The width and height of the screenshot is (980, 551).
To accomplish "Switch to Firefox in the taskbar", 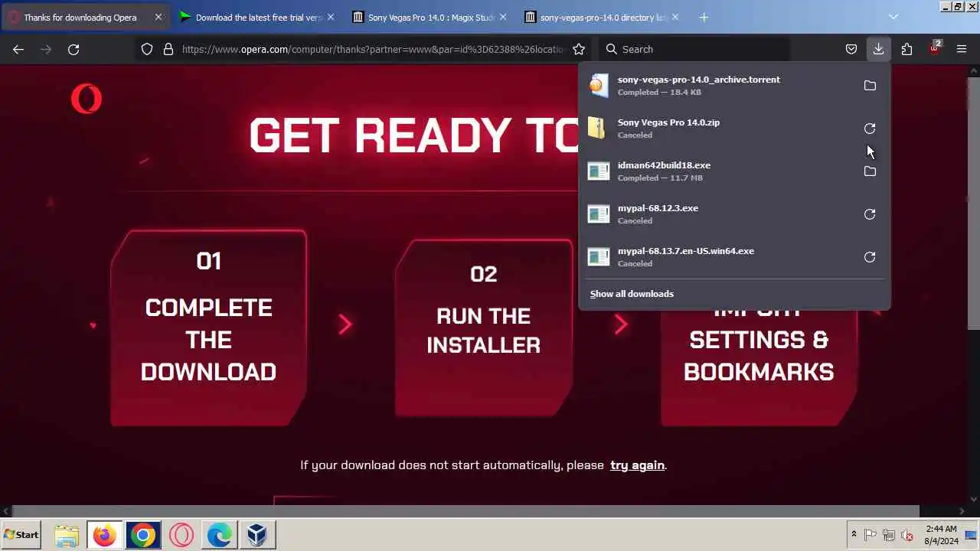I will point(105,535).
